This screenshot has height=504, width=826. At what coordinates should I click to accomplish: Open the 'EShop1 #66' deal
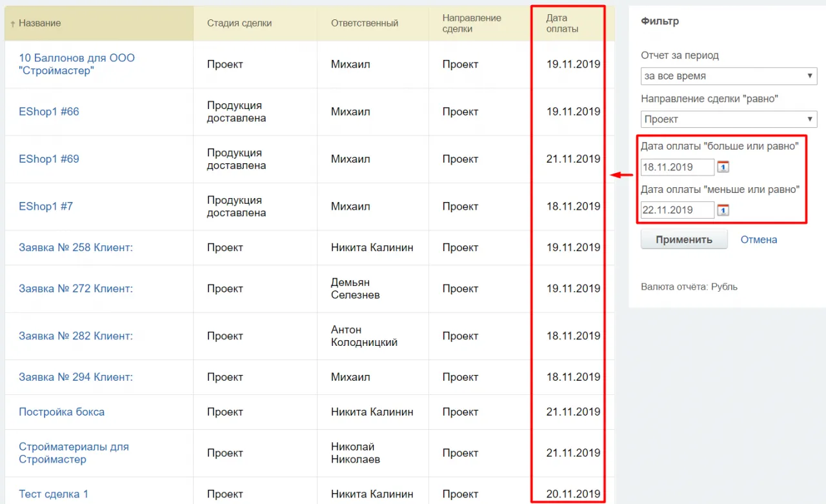click(49, 112)
